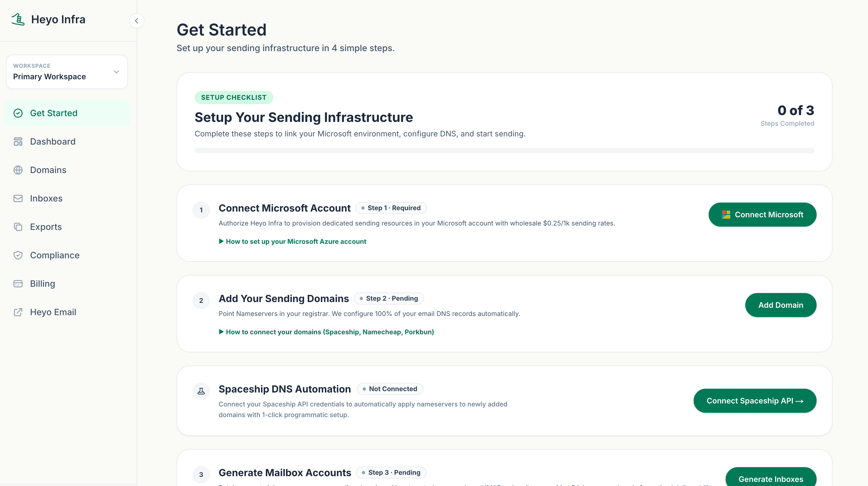Click the Get Started checkmark icon

tap(18, 113)
